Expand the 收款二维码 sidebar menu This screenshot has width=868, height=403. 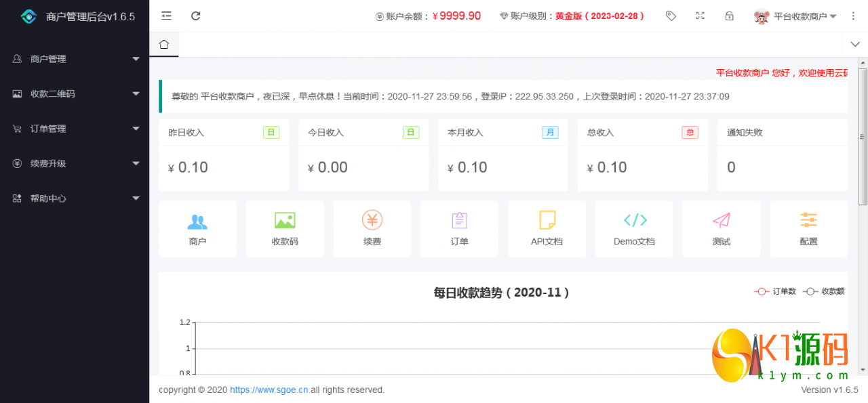click(75, 94)
